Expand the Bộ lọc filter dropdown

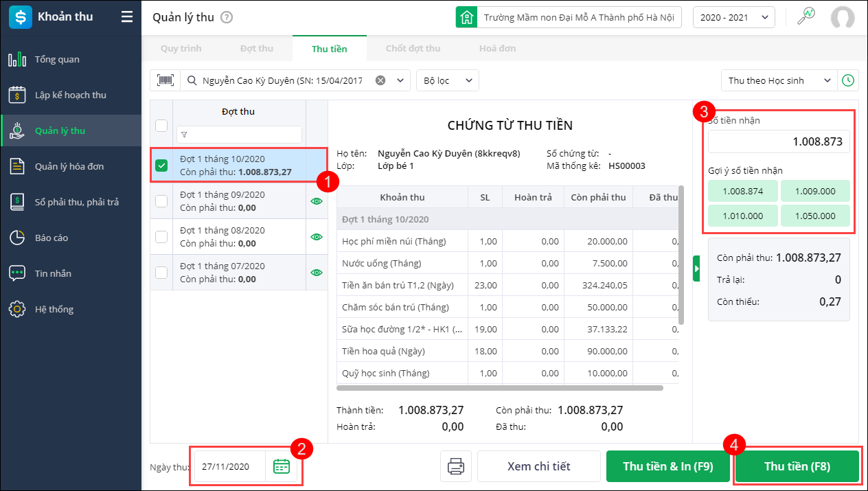(448, 80)
